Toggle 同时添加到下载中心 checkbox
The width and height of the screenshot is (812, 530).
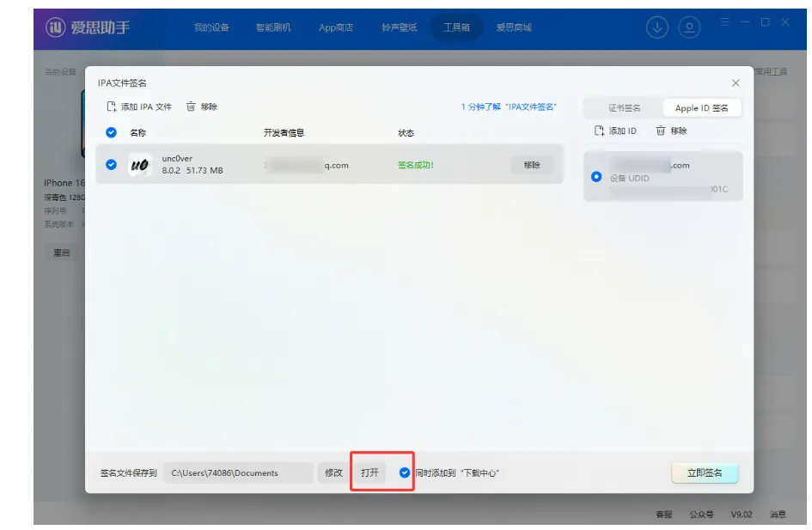point(405,472)
